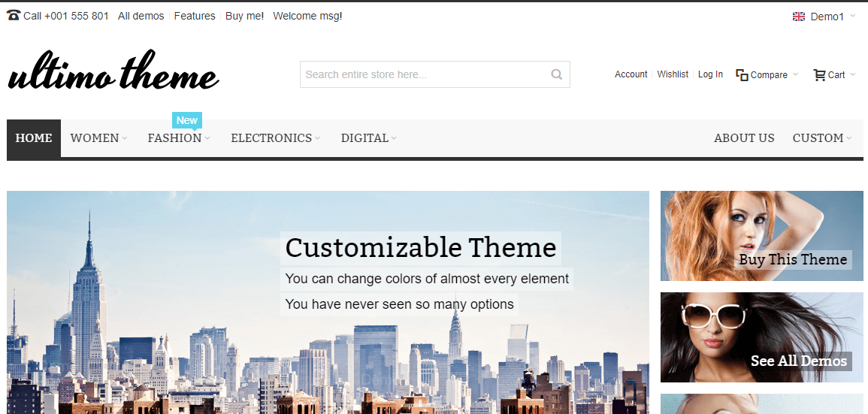Click the New badge above Fashion
This screenshot has height=414, width=868.
coord(187,120)
